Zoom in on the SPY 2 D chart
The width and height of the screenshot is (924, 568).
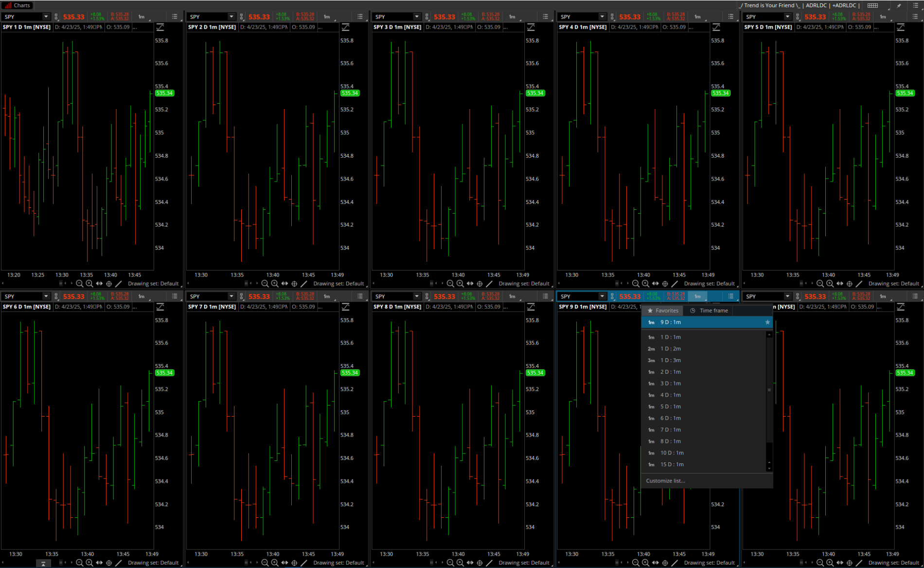pos(275,284)
